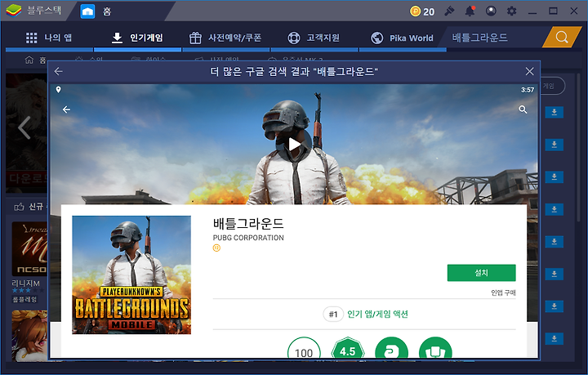Viewport: 588px width, 375px height.
Task: Click previous carousel arrow in background
Action: point(24,128)
